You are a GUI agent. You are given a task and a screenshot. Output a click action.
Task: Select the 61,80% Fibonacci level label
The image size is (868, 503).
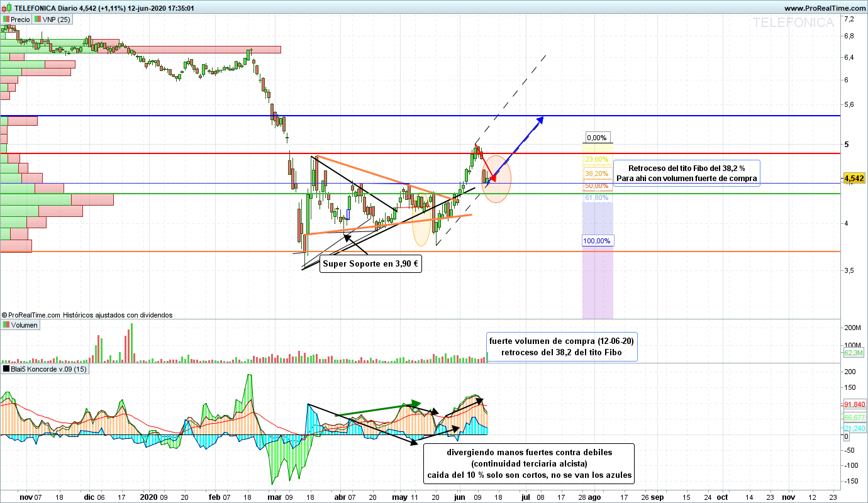point(596,197)
